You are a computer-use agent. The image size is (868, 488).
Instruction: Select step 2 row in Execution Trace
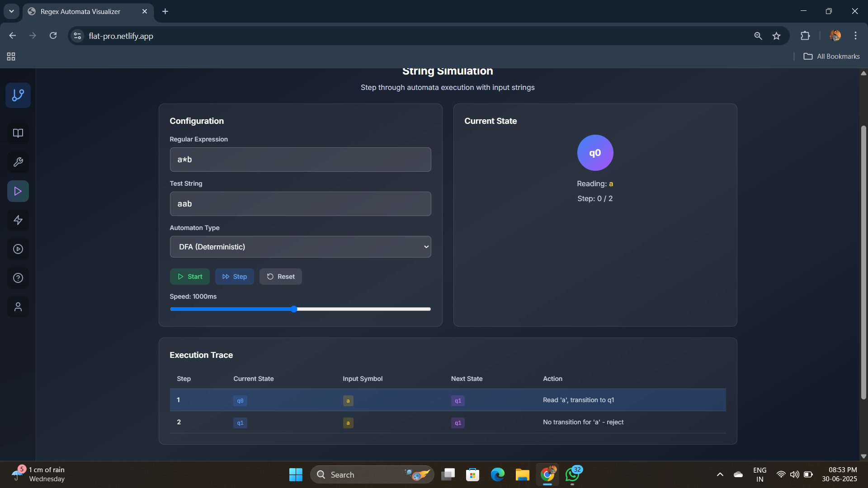point(448,422)
